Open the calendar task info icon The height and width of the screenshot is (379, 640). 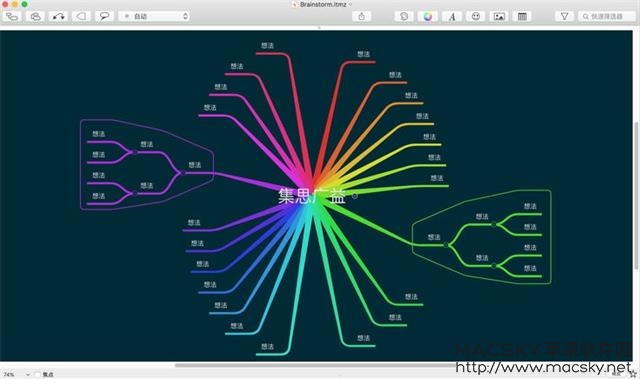click(x=522, y=16)
